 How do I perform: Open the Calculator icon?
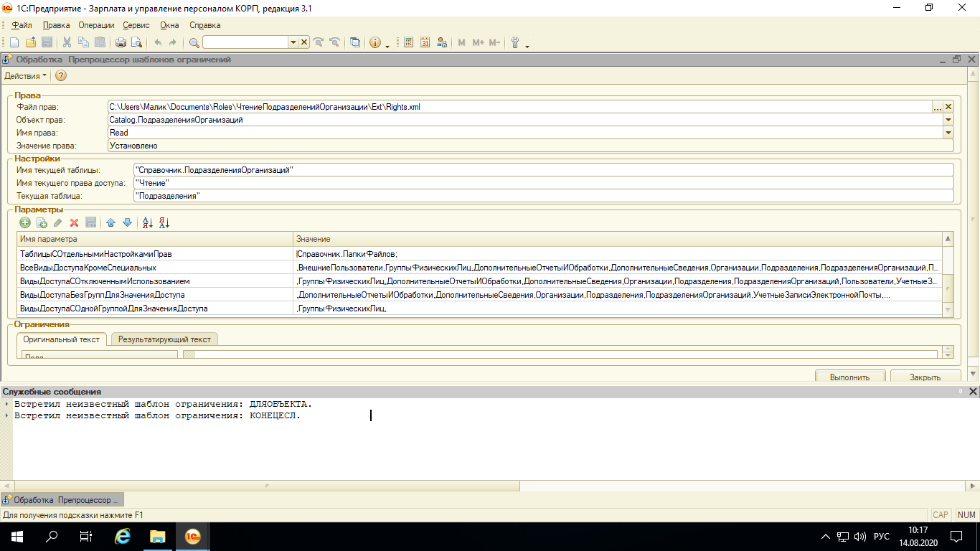(409, 43)
